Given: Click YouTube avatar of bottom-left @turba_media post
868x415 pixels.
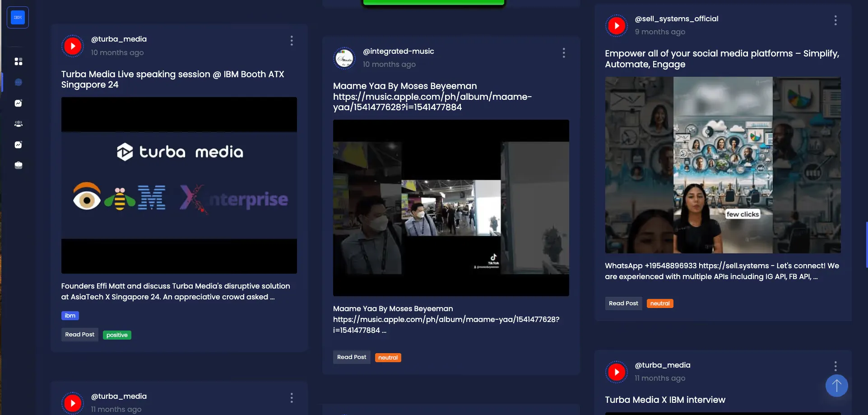Looking at the screenshot, I should [73, 403].
